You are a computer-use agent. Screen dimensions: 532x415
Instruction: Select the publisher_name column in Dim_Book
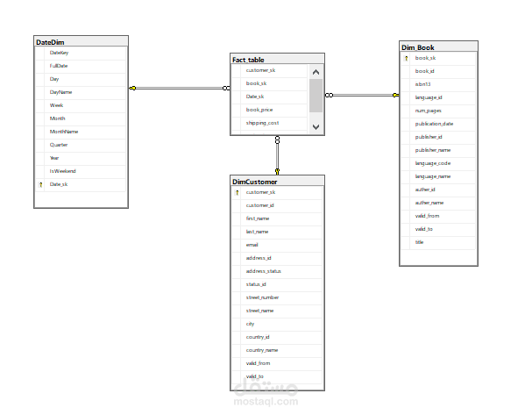[x=438, y=150]
